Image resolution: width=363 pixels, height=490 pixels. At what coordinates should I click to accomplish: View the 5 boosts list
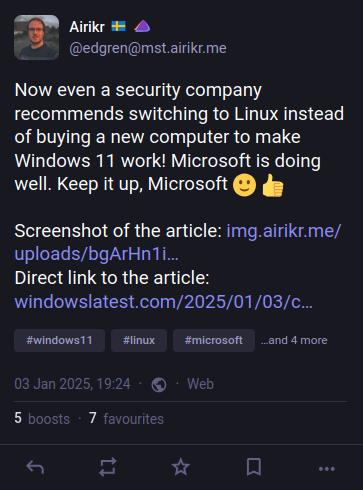[x=42, y=418]
